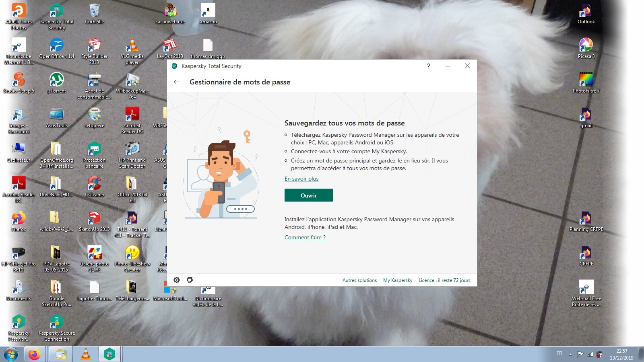Click the FR language indicator
Screen dimensions: 644x362
[x=559, y=353]
